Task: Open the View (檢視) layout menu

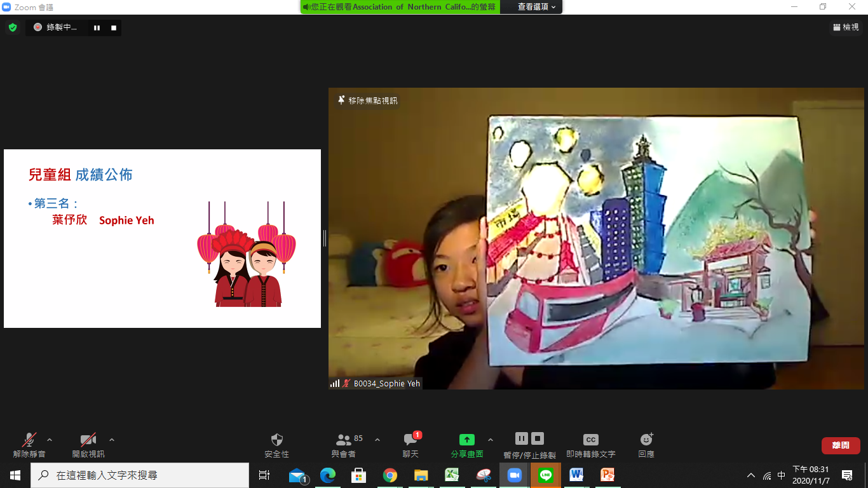Action: click(846, 27)
